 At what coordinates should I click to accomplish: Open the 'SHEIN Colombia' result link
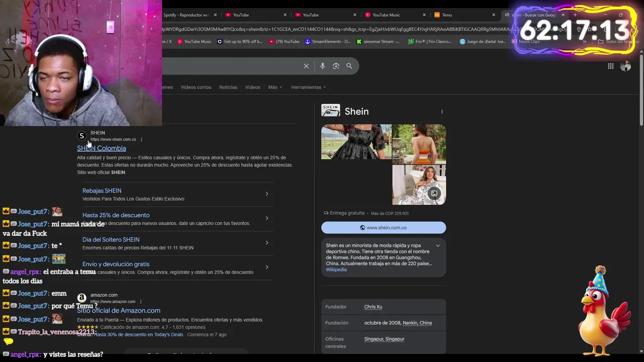(x=101, y=148)
